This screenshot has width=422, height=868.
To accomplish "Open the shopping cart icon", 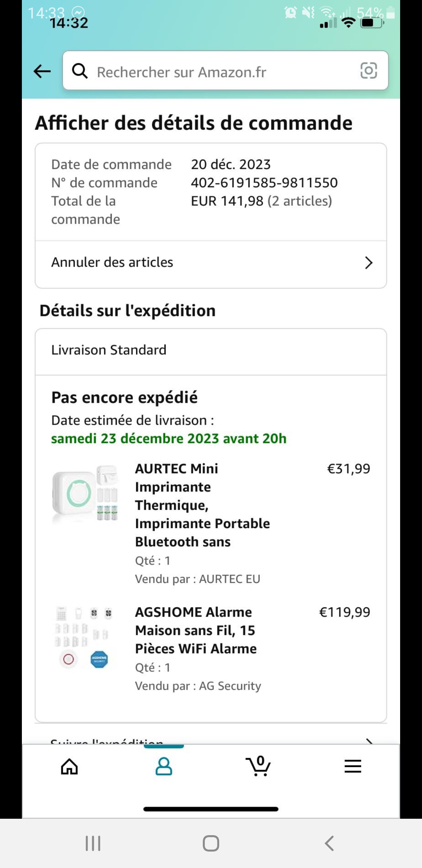I will (258, 766).
